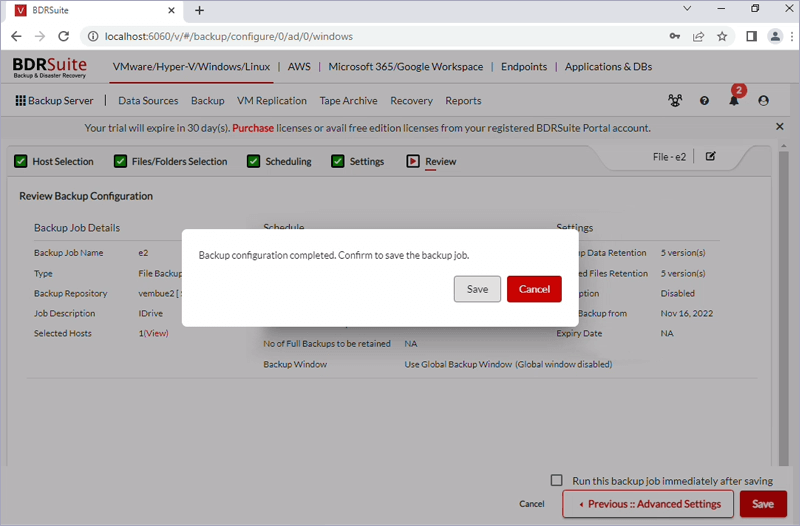Go to Previous :: Advanced Settings
Viewport: 800px width, 526px height.
pyautogui.click(x=648, y=504)
